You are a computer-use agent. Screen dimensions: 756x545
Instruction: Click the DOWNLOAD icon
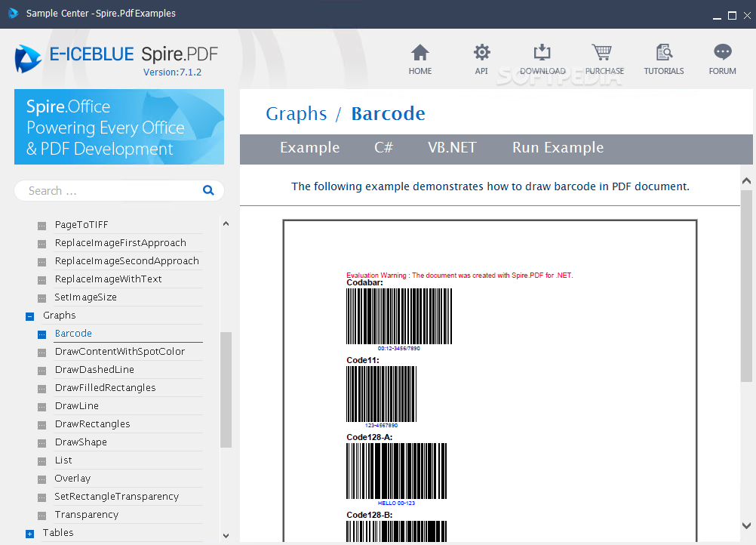[542, 52]
